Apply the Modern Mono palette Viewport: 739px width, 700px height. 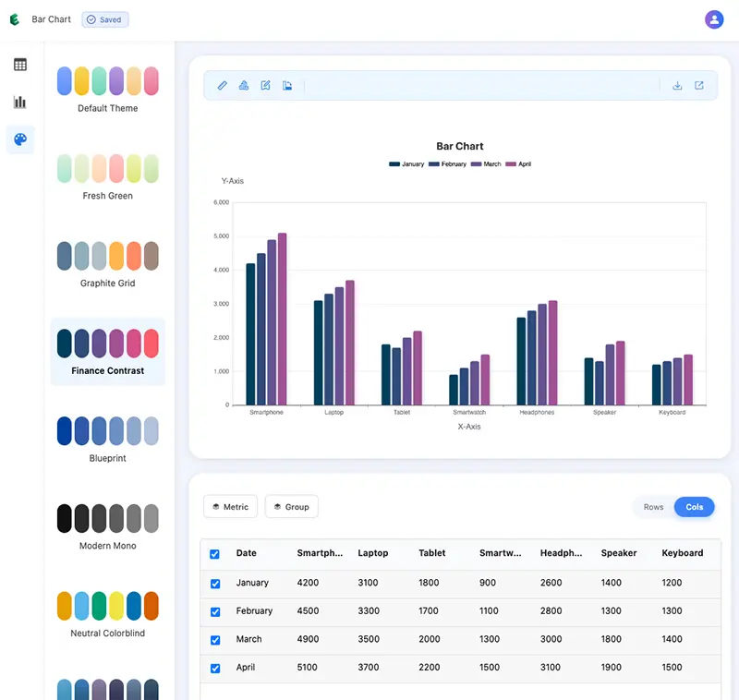[x=108, y=527]
